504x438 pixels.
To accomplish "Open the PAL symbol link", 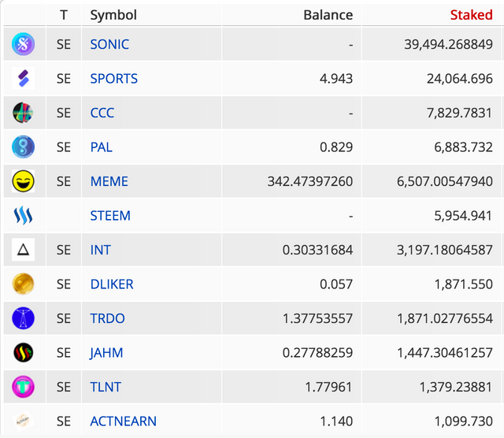I will tap(102, 147).
